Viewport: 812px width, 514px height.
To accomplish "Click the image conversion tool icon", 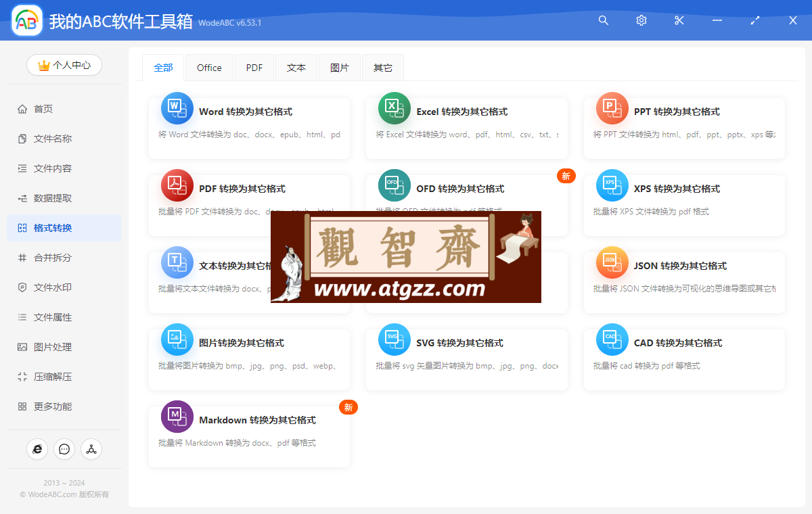I will (x=177, y=340).
